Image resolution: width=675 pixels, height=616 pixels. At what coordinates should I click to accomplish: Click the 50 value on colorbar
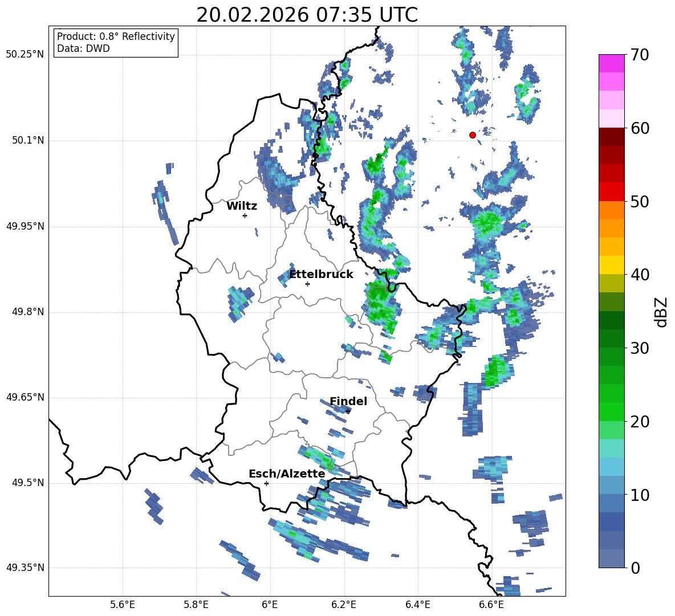[x=640, y=202]
